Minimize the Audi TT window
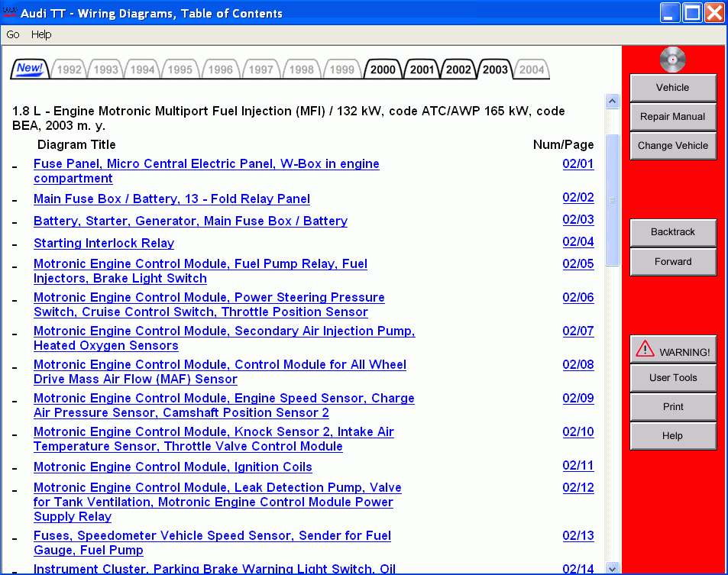Viewport: 728px width, 575px height. (x=669, y=12)
